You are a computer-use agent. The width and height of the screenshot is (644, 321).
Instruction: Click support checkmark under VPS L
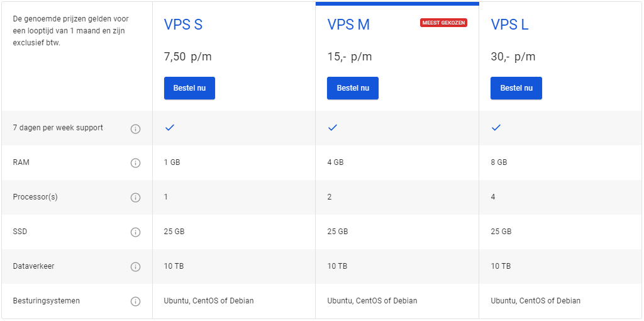(496, 128)
